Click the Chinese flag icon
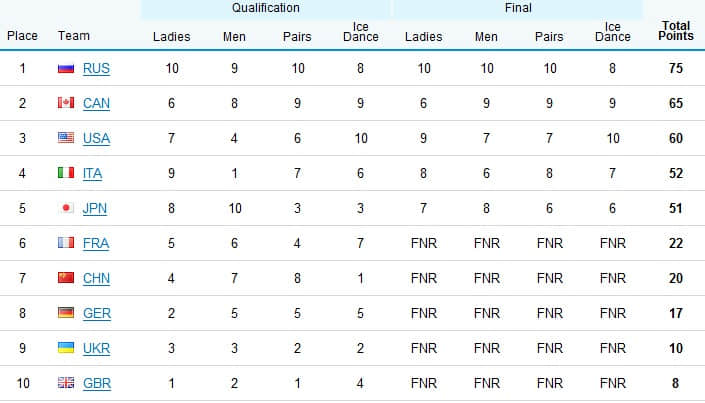This screenshot has height=403, width=705. point(66,278)
